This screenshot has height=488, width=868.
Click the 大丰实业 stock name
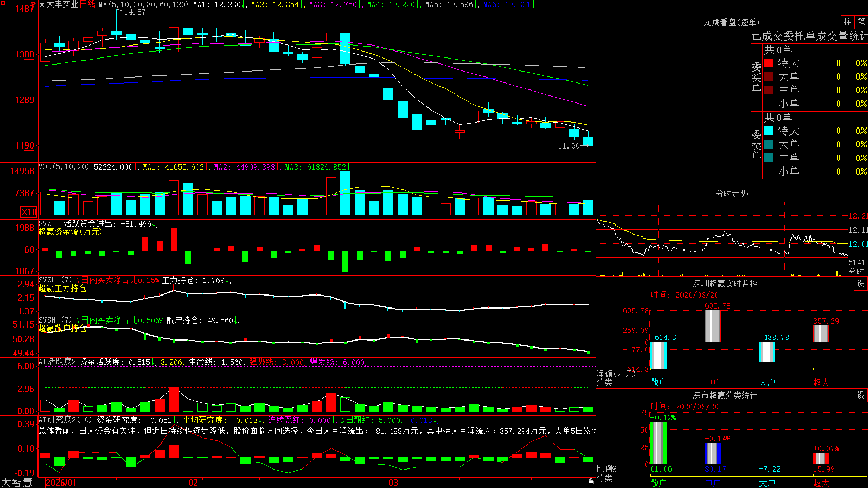62,4
